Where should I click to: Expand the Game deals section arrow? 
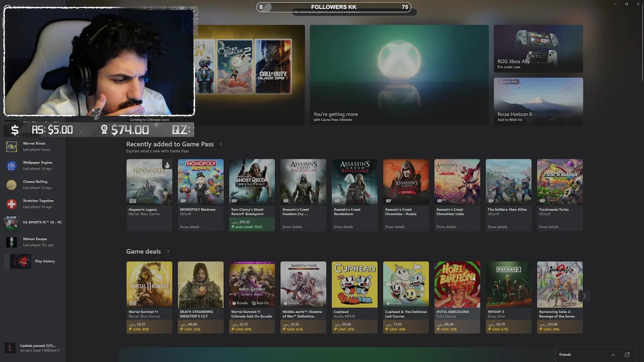pos(168,251)
